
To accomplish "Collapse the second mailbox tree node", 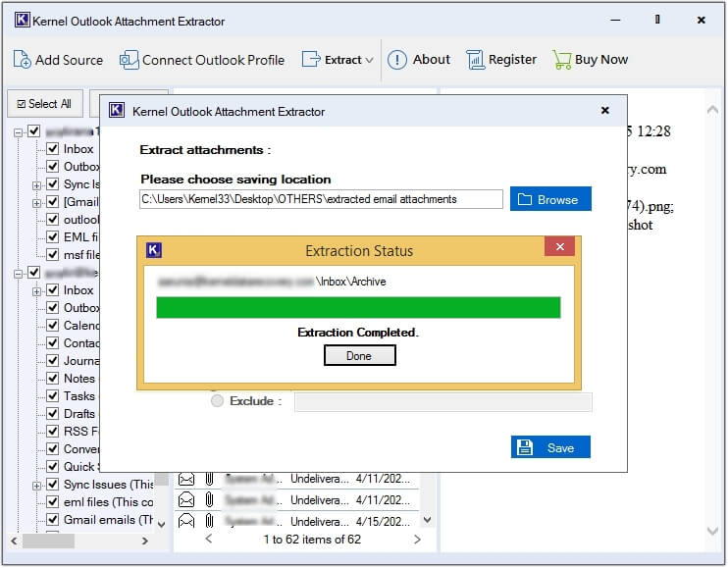I will point(18,274).
